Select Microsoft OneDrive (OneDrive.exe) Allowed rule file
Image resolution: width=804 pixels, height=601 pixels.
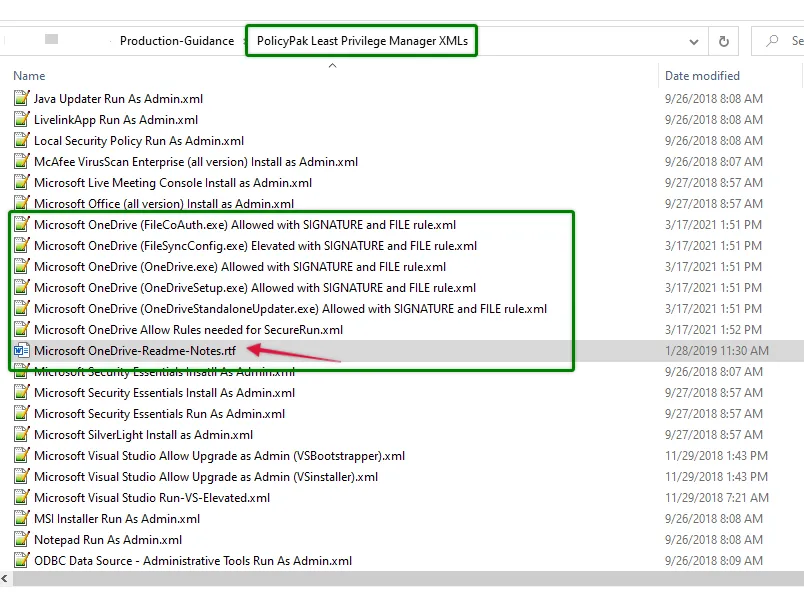[x=240, y=267]
